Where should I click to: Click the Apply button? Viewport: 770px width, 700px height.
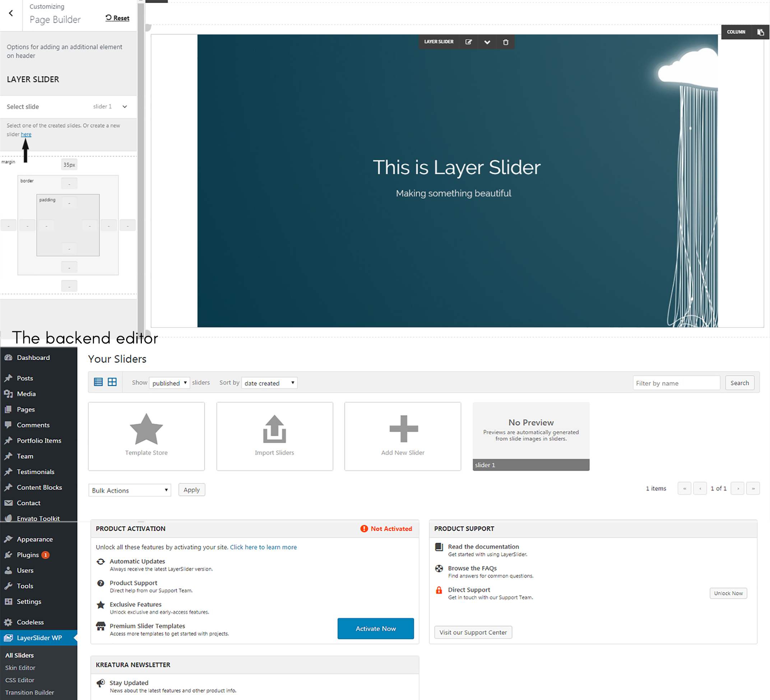click(x=192, y=490)
